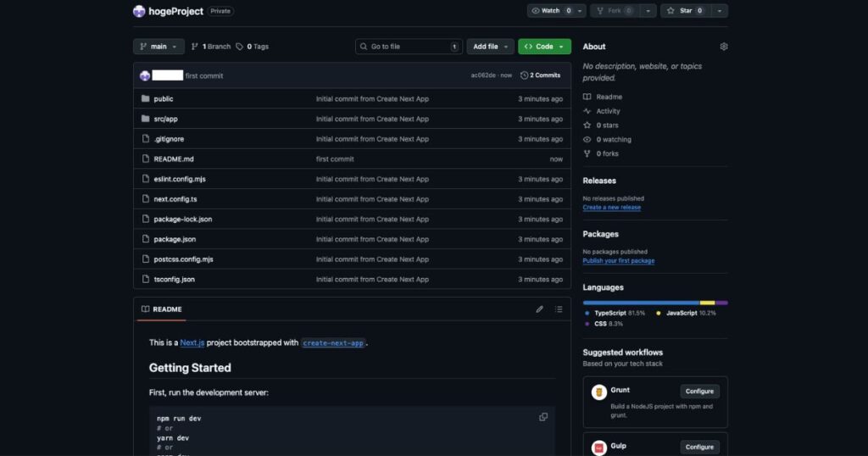Image resolution: width=868 pixels, height=456 pixels.
Task: Toggle Watch on the repository
Action: (551, 10)
